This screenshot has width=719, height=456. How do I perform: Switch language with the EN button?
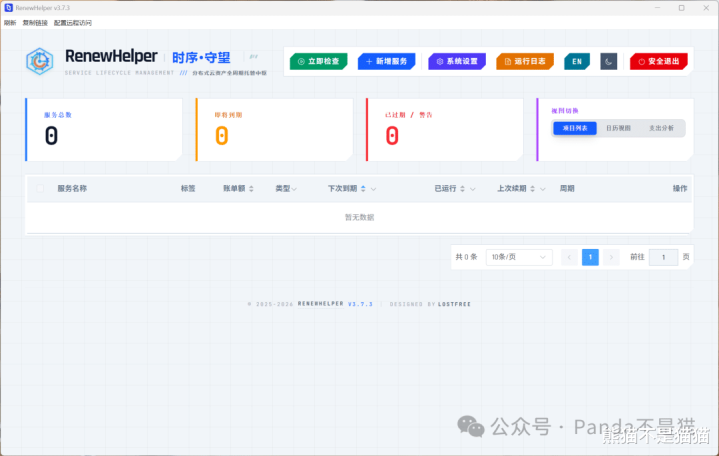click(x=576, y=61)
